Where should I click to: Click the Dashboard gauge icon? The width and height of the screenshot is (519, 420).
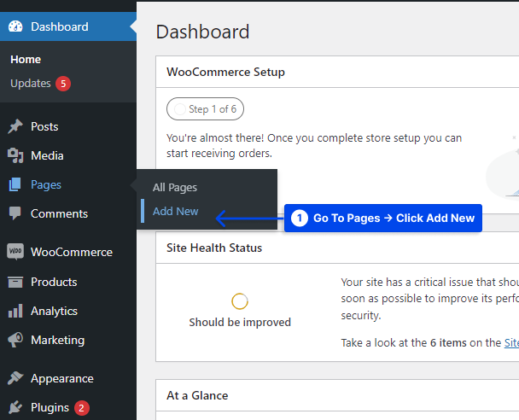(15, 26)
